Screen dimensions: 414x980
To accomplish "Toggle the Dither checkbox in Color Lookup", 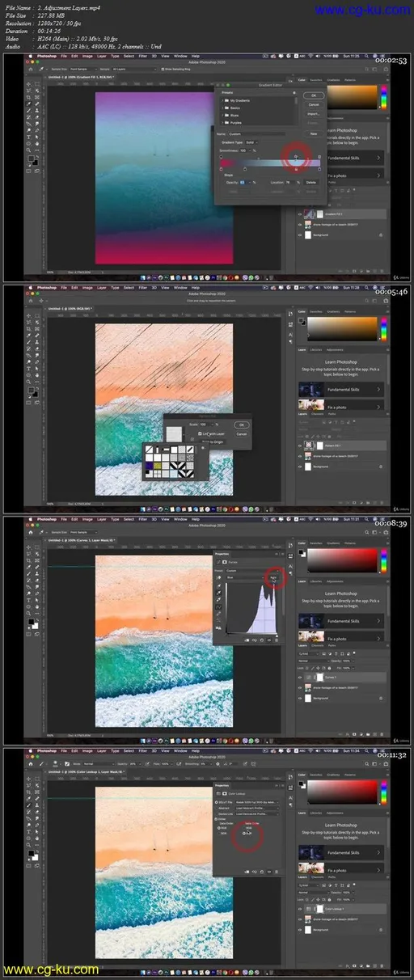I will 216,819.
